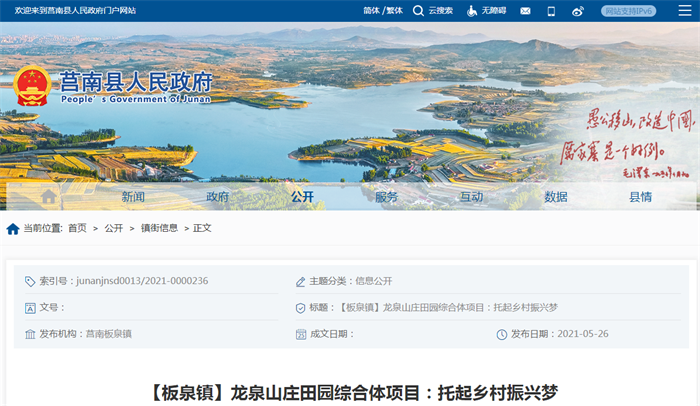This screenshot has width=700, height=406.
Task: Switch to Simplified Chinese (简体)
Action: click(x=371, y=11)
